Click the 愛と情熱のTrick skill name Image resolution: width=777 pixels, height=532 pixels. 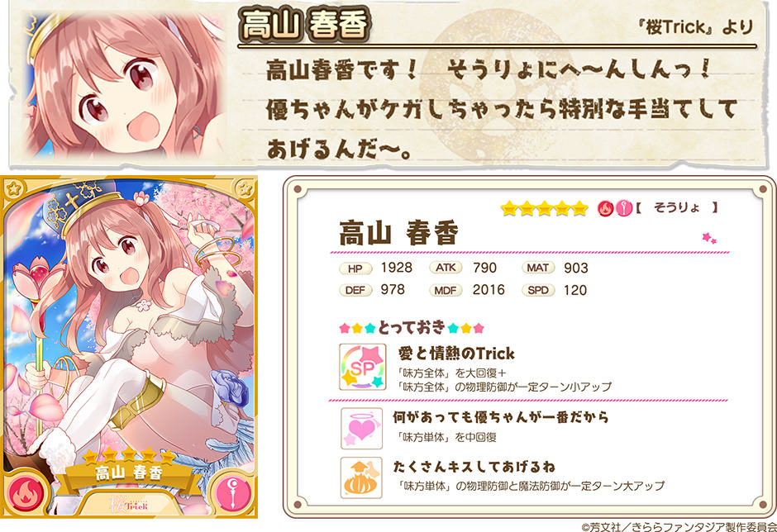[456, 354]
